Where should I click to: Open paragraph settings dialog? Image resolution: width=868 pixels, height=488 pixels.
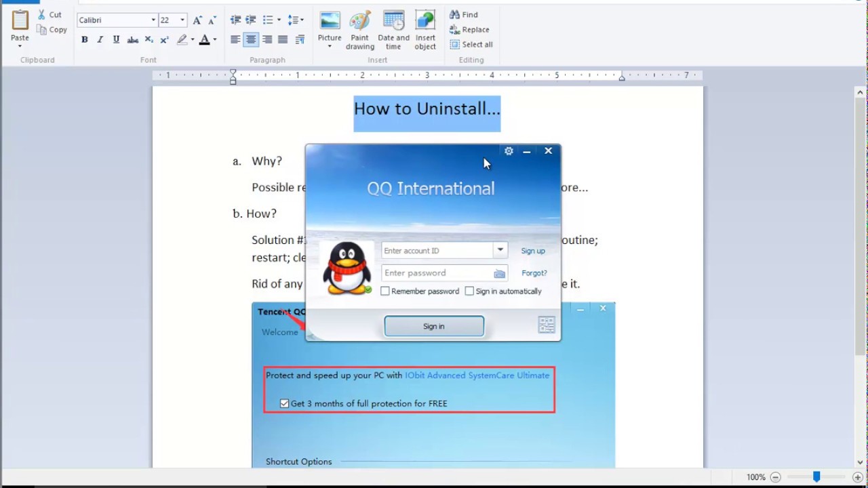click(x=300, y=40)
